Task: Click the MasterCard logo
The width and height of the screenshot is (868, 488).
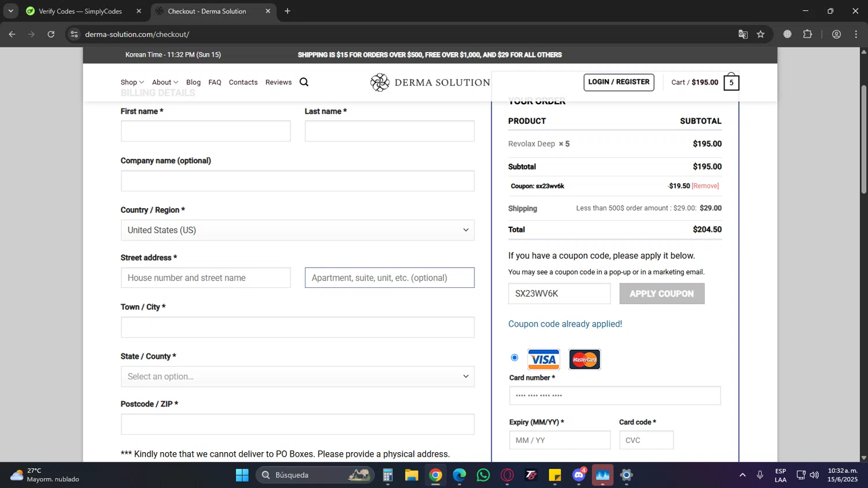Action: (584, 360)
